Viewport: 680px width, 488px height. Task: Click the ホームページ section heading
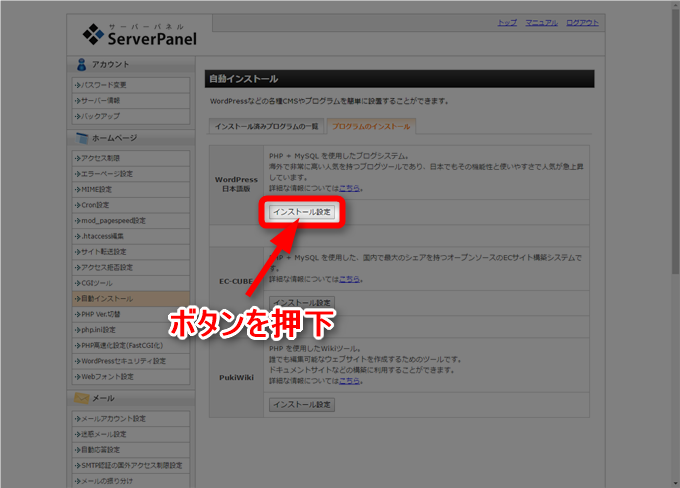click(114, 138)
